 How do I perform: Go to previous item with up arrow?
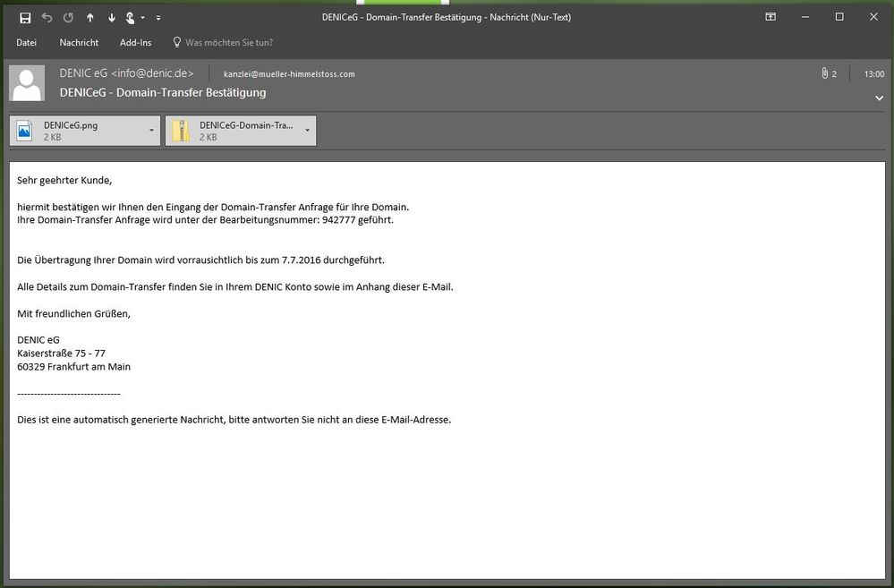point(90,18)
